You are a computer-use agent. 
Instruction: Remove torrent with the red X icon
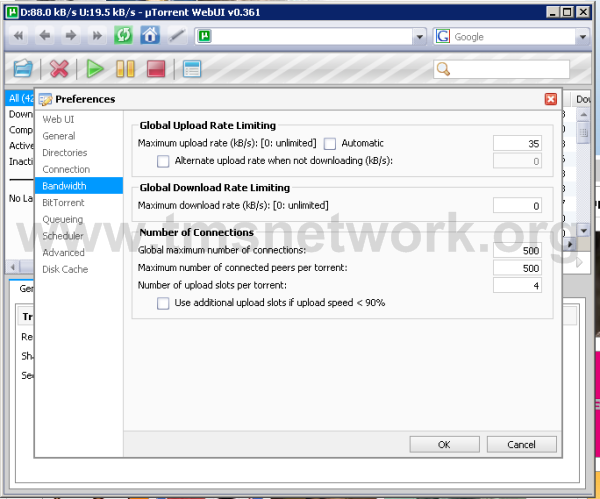point(59,69)
